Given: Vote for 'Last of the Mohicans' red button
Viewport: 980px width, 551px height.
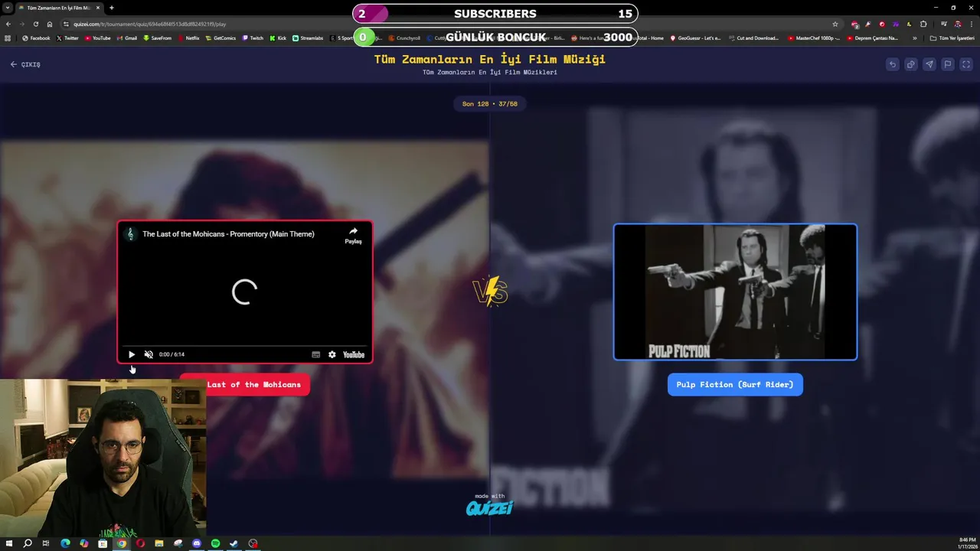Looking at the screenshot, I should 245,384.
